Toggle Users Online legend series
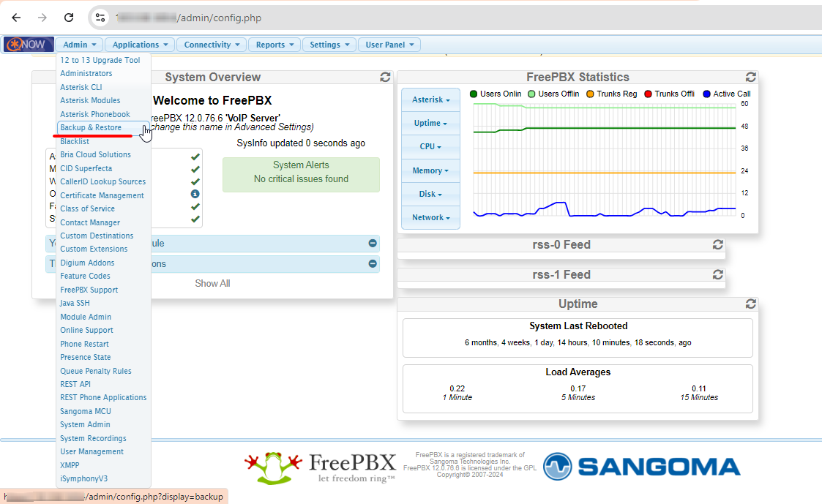Image resolution: width=822 pixels, height=504 pixels. (496, 94)
